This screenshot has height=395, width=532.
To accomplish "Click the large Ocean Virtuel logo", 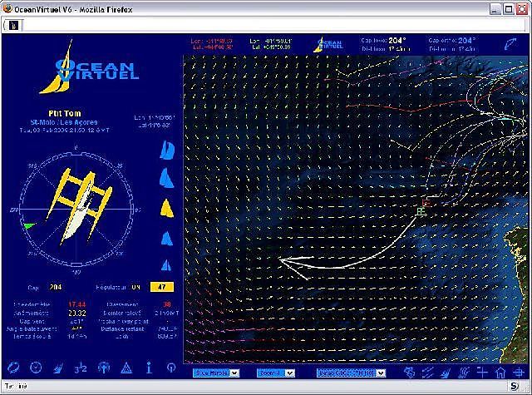I will point(89,67).
